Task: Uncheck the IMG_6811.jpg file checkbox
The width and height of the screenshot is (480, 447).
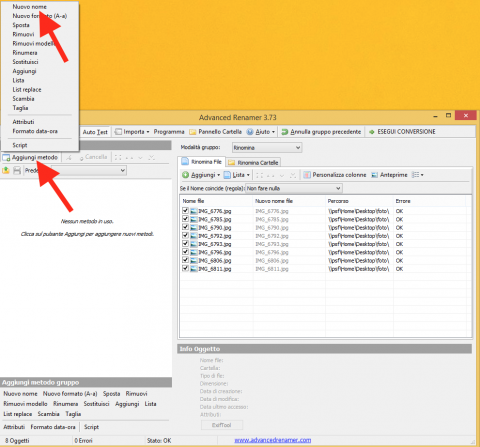Action: pyautogui.click(x=185, y=268)
